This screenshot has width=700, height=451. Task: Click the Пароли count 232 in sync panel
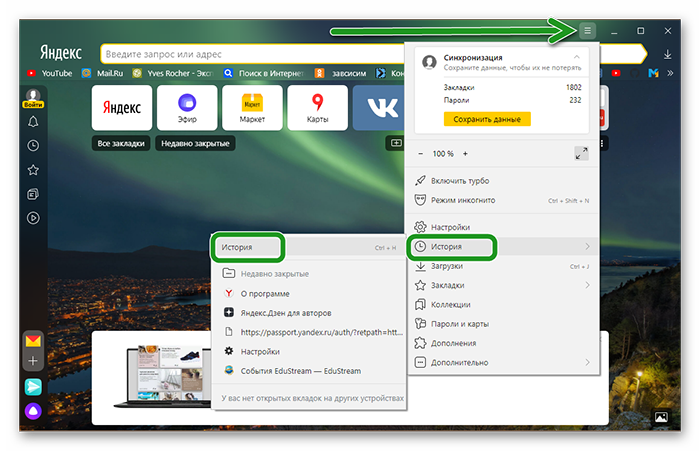575,100
